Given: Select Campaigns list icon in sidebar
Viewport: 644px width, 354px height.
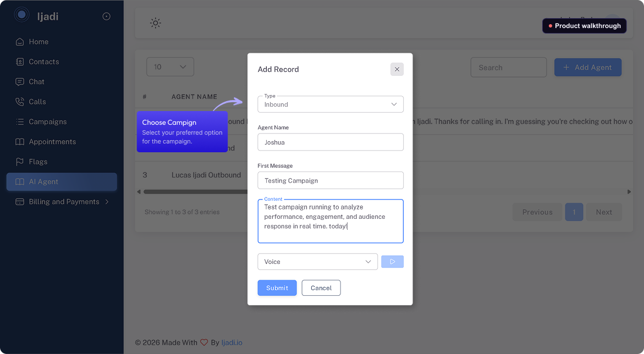Looking at the screenshot, I should click(19, 121).
